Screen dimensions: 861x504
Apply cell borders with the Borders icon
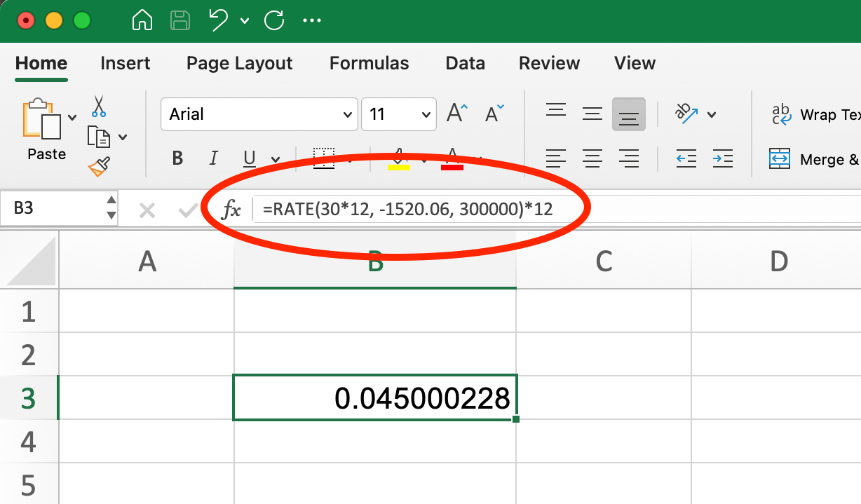(x=323, y=158)
